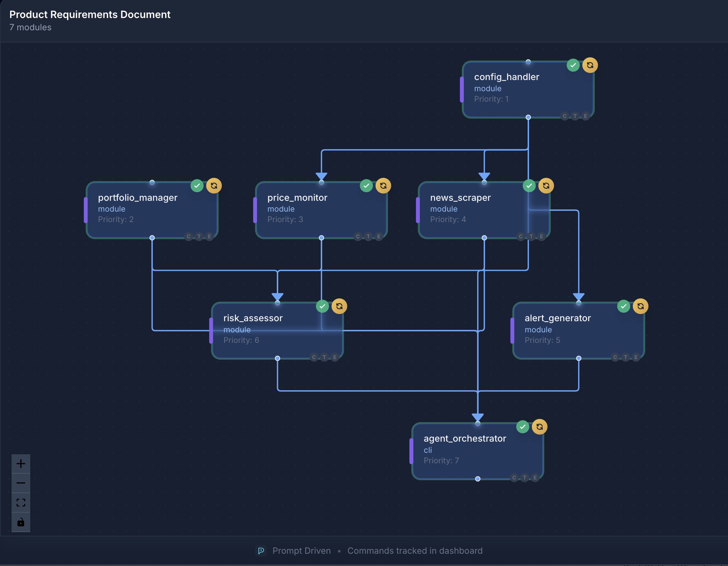Click green check badge on news_scraper
This screenshot has height=566, width=728.
(529, 186)
